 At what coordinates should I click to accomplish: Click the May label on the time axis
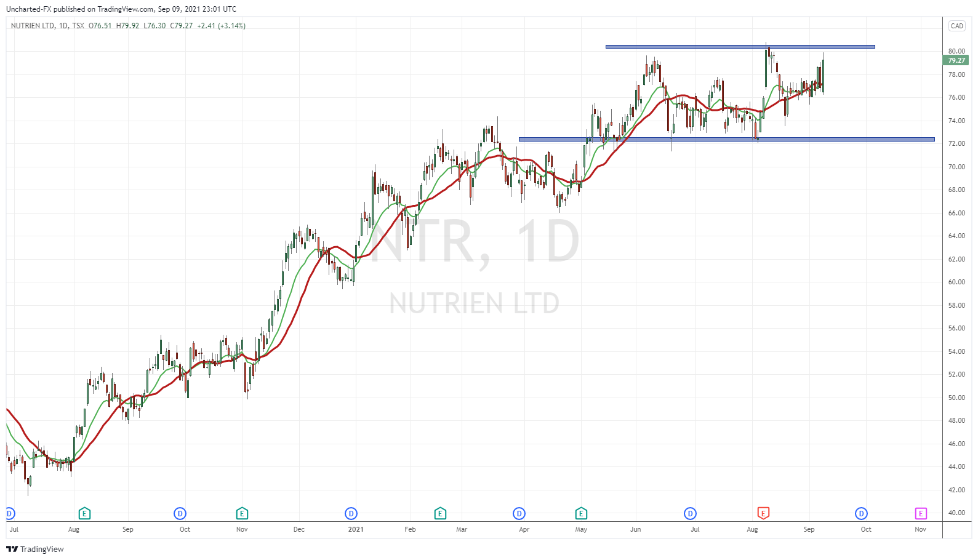click(581, 529)
